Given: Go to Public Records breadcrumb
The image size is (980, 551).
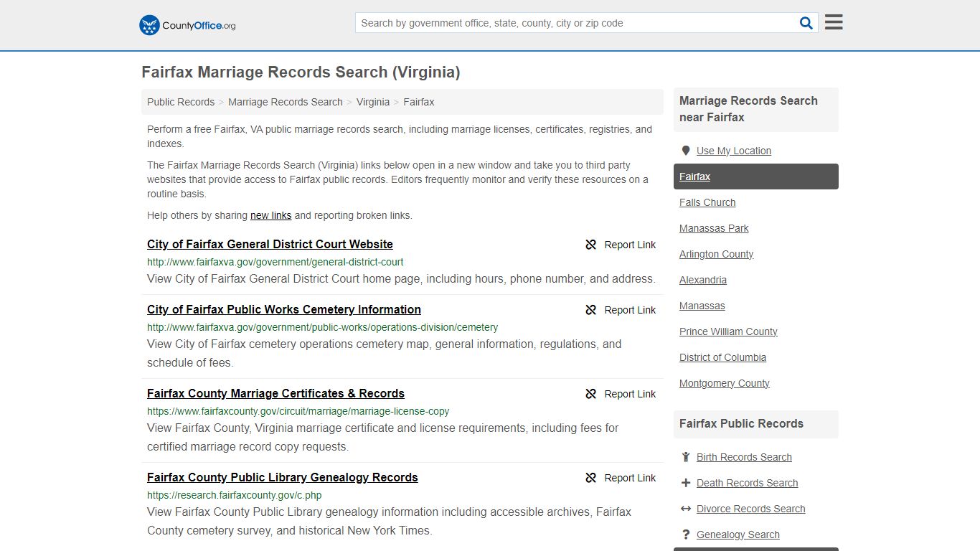Looking at the screenshot, I should point(181,102).
